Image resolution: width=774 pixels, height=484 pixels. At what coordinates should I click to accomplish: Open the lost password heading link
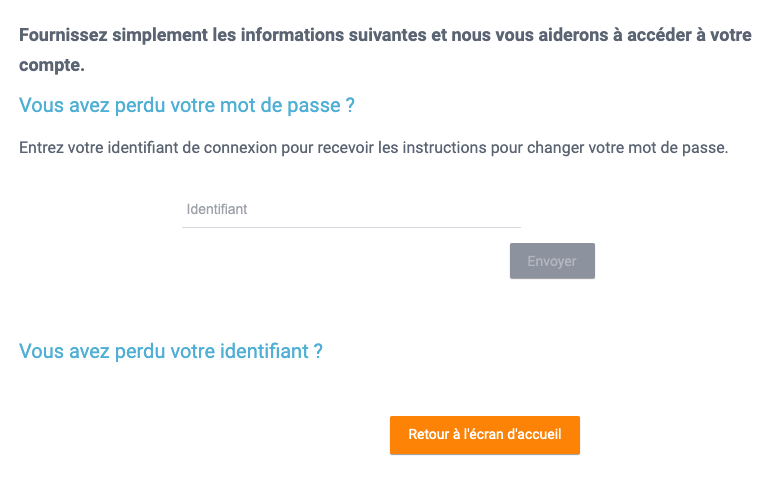click(x=187, y=105)
